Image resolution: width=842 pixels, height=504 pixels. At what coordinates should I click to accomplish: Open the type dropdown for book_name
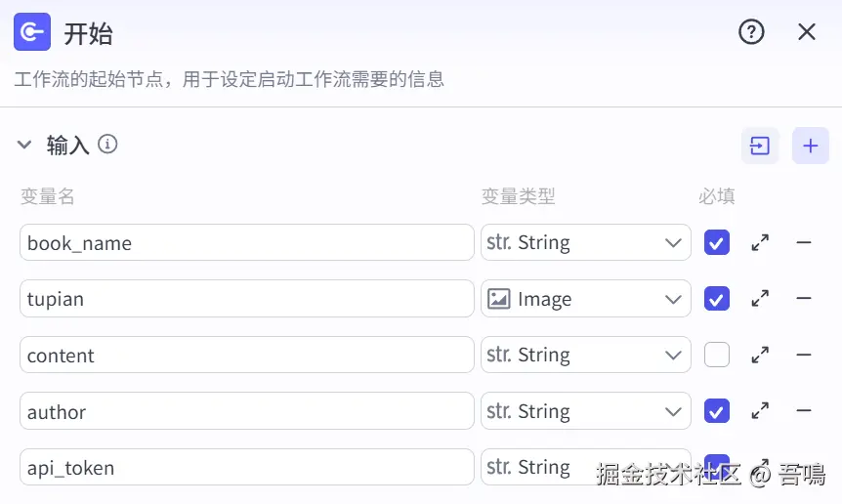pos(585,242)
